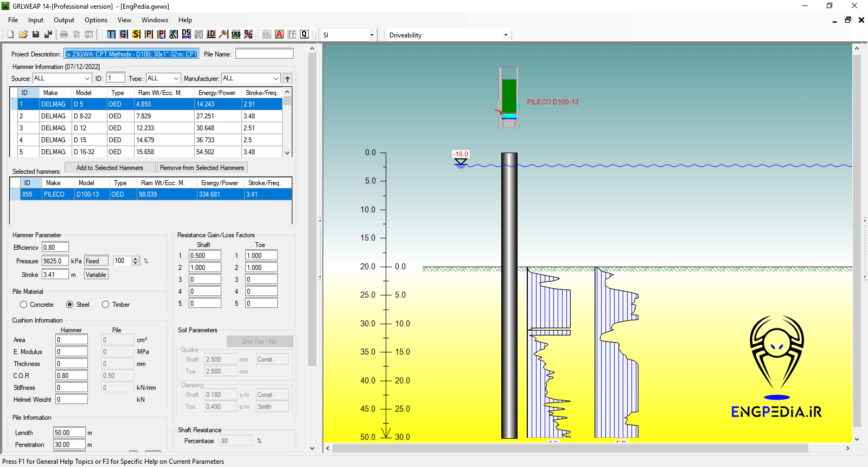
Task: Select the Timber pile material option
Action: (x=116, y=305)
